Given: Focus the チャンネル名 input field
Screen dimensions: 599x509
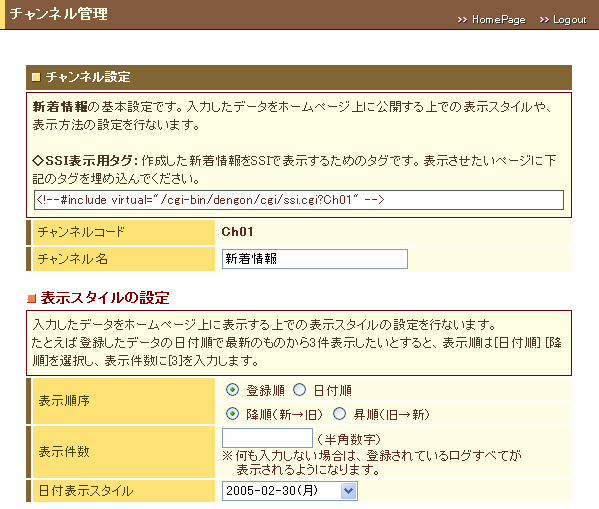Looking at the screenshot, I should pyautogui.click(x=315, y=259).
